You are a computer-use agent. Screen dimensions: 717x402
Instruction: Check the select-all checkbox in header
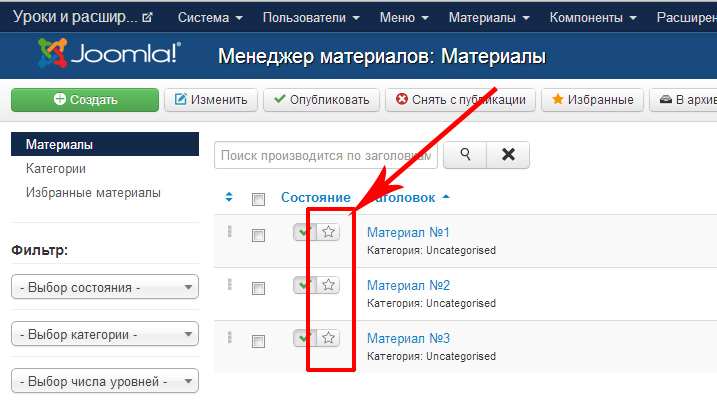point(258,199)
